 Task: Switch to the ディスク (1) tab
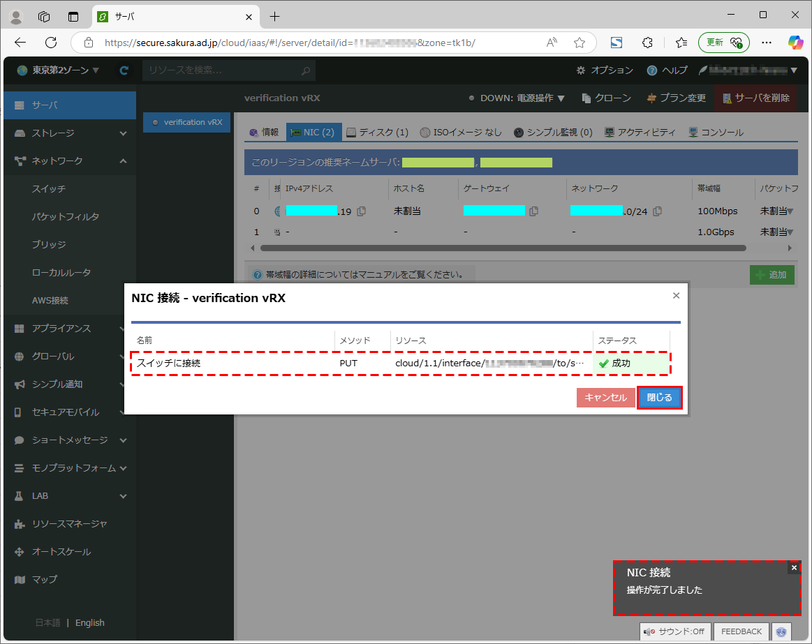click(377, 133)
